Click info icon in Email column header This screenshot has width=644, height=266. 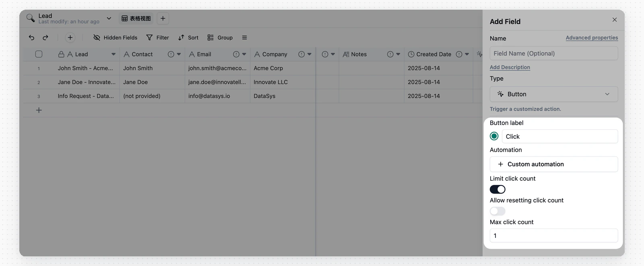(236, 54)
